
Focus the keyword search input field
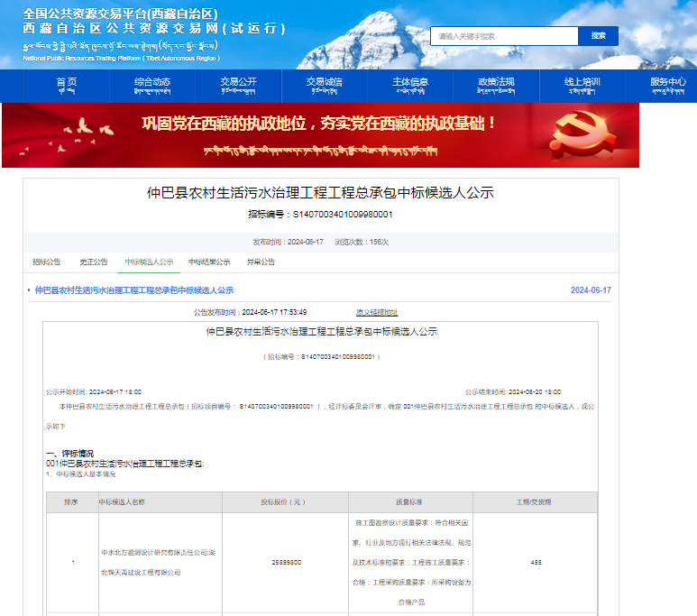tap(504, 36)
